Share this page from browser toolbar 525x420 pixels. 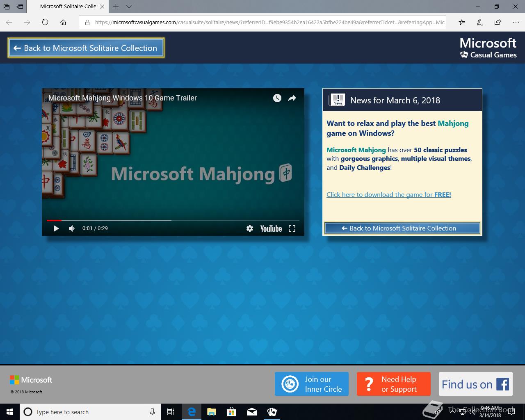(x=498, y=22)
